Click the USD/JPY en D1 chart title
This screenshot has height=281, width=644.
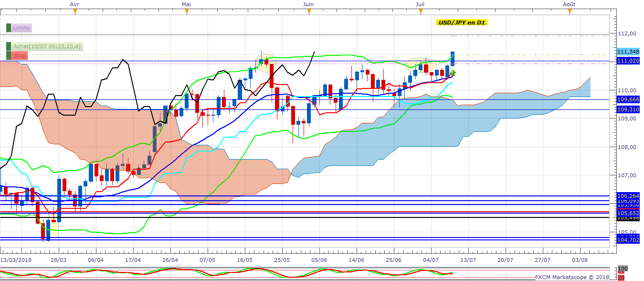[462, 22]
